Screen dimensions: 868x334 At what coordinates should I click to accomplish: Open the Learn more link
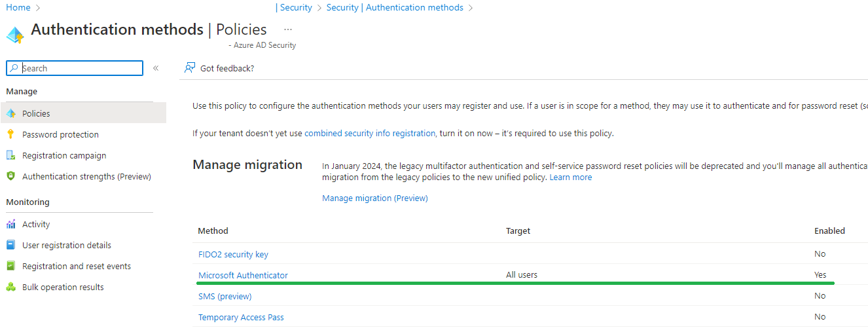571,177
